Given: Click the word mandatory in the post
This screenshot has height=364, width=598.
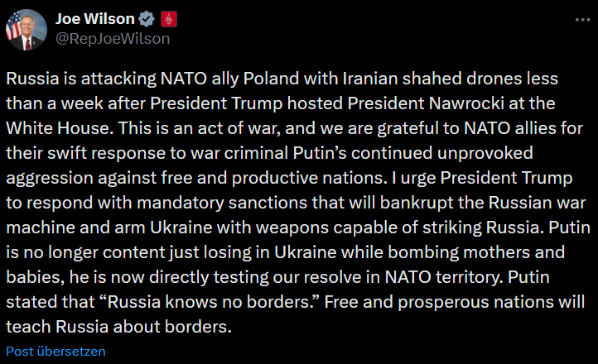Looking at the screenshot, I should [x=180, y=204].
